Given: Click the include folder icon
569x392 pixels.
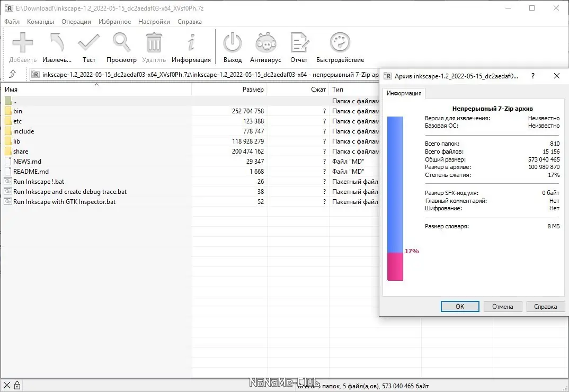Looking at the screenshot, I should [8, 131].
